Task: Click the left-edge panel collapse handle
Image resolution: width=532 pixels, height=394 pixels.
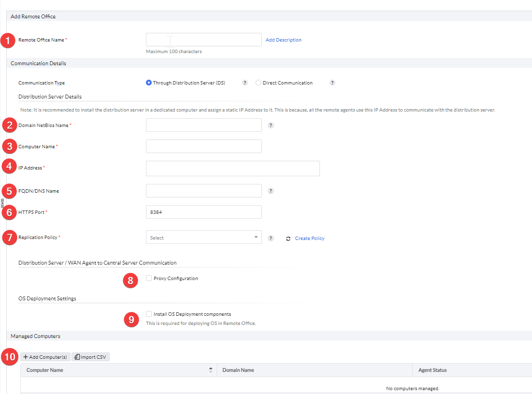Action: 2,203
